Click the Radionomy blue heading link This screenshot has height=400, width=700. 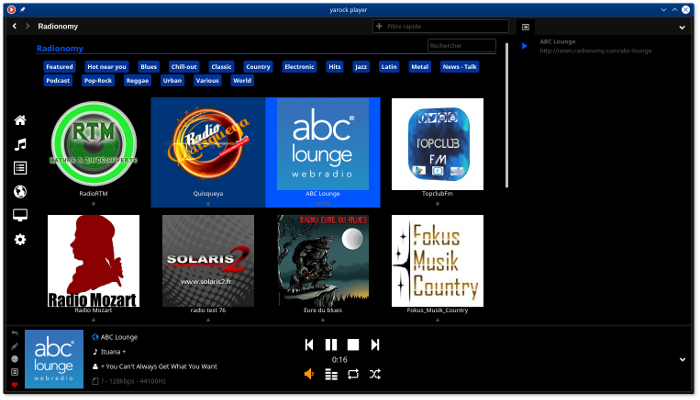[x=60, y=48]
